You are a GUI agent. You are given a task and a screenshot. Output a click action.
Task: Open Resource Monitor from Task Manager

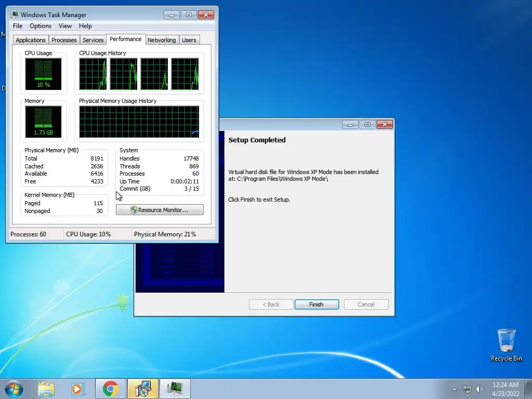(160, 210)
